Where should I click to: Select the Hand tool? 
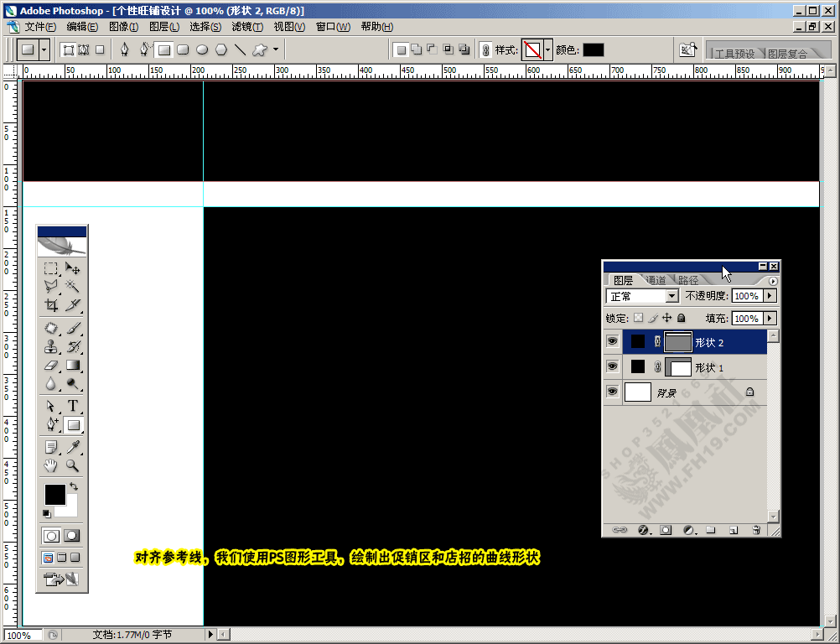(x=51, y=465)
